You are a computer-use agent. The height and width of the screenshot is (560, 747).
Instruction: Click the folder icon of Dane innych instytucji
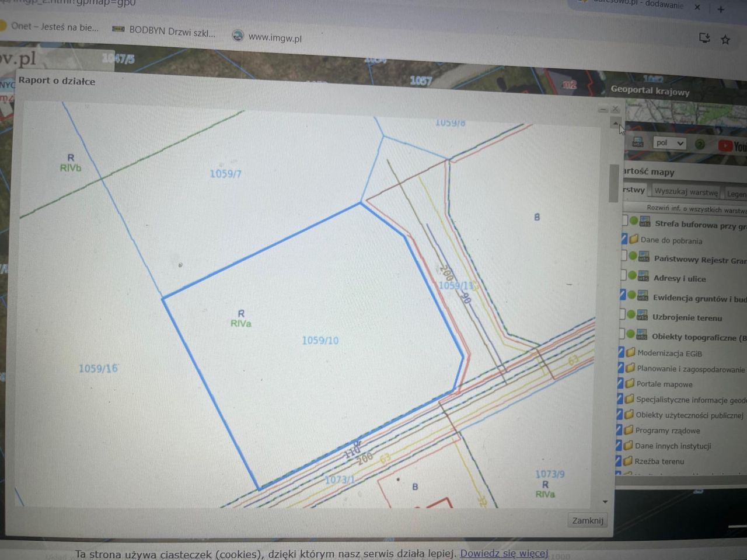[628, 445]
